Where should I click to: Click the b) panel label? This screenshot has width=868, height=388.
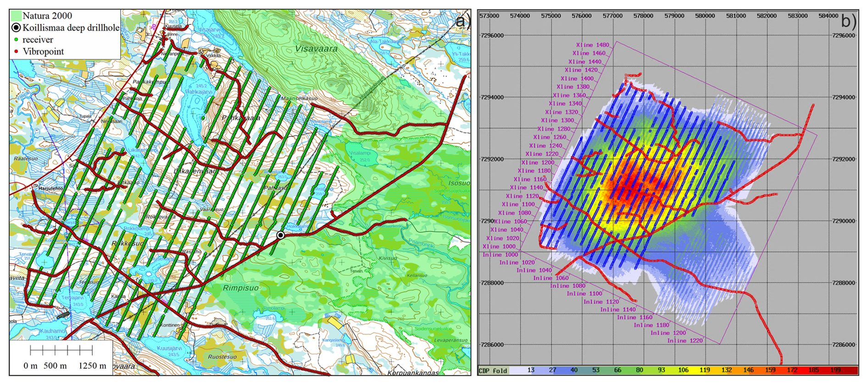pos(848,21)
